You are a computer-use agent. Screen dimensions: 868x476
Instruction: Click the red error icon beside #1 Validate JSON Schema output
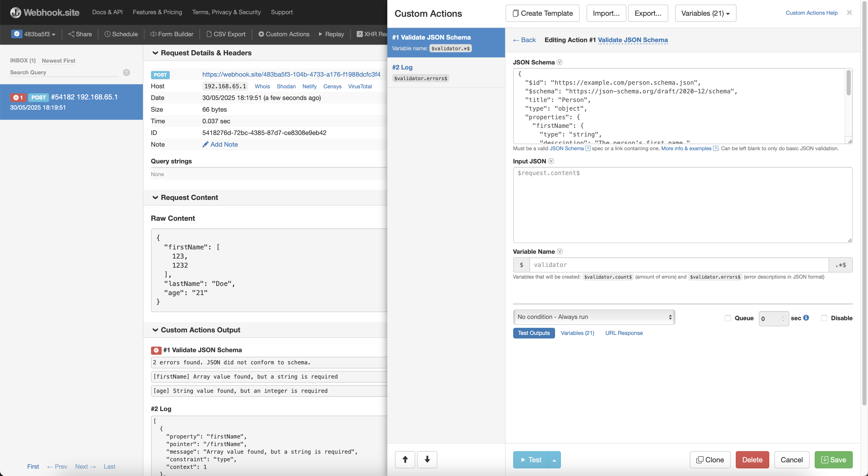156,350
